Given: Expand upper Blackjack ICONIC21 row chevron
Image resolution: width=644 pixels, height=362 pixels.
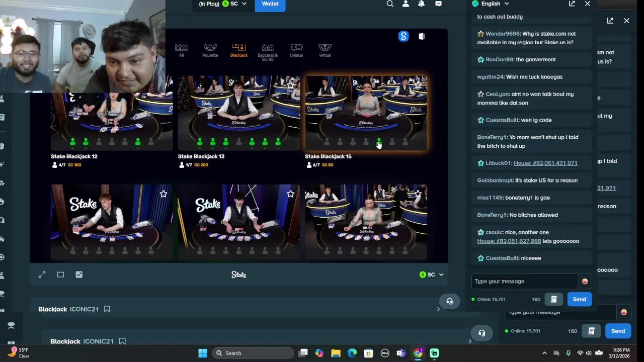Looking at the screenshot, I should tap(438, 309).
